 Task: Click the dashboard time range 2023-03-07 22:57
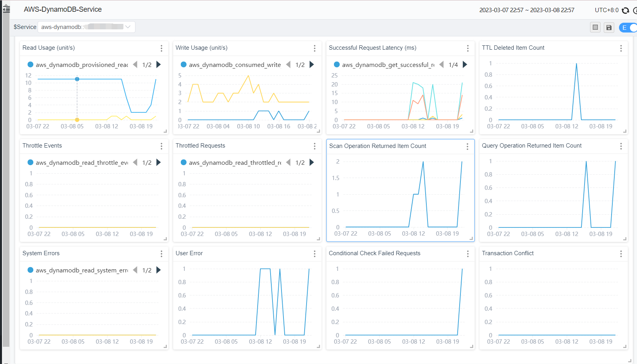[527, 10]
